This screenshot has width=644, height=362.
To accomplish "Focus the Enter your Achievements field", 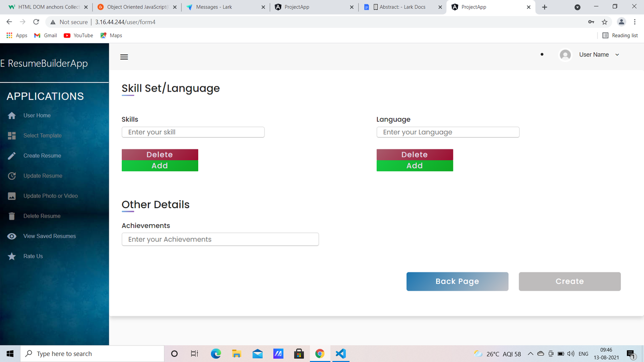I will point(220,239).
